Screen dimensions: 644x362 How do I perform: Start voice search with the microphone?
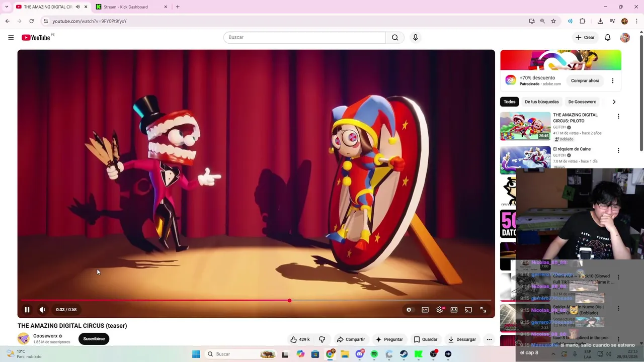[415, 37]
